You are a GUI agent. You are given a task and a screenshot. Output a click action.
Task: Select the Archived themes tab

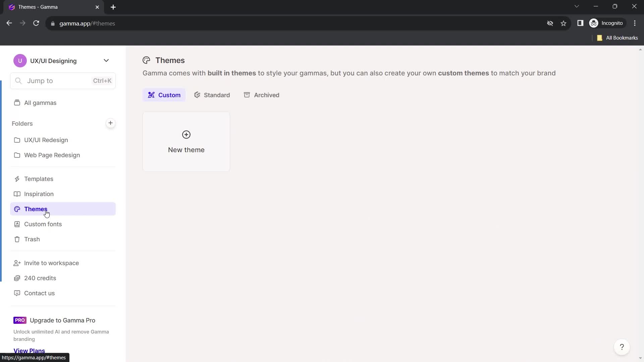[x=267, y=95]
